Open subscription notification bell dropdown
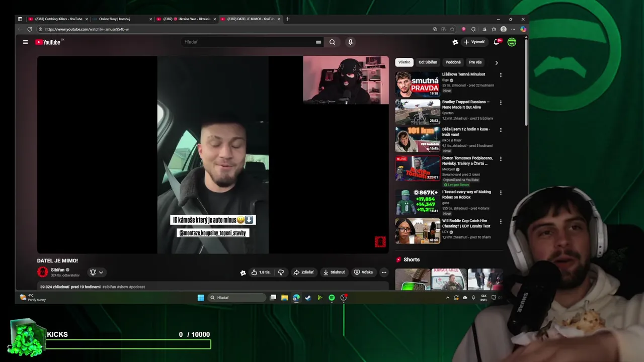The height and width of the screenshot is (362, 644). (x=97, y=272)
